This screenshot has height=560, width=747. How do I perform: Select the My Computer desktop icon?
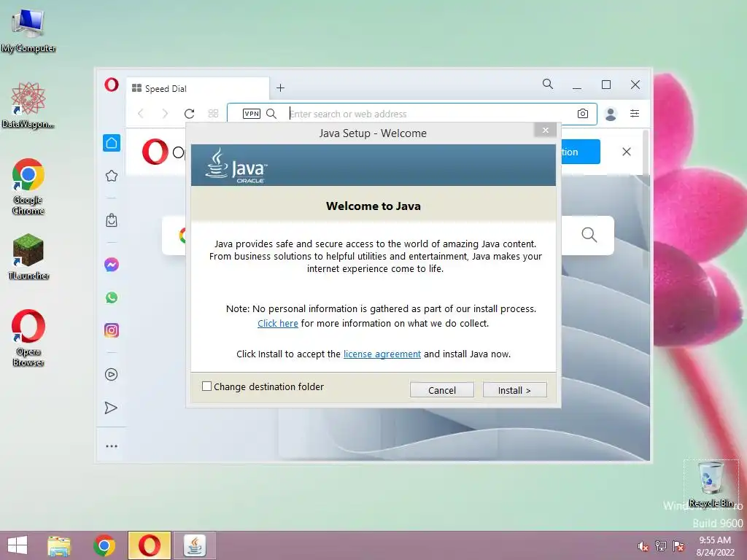point(28,31)
